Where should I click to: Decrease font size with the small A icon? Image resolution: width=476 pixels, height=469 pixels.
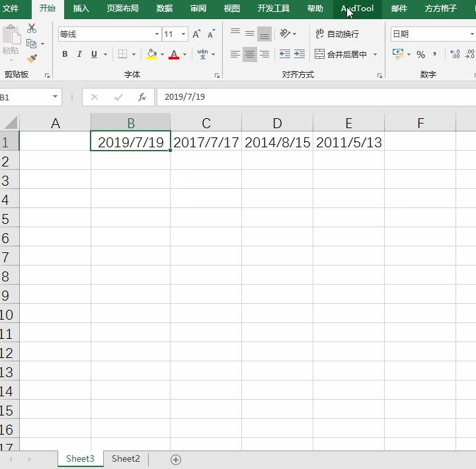[x=212, y=34]
